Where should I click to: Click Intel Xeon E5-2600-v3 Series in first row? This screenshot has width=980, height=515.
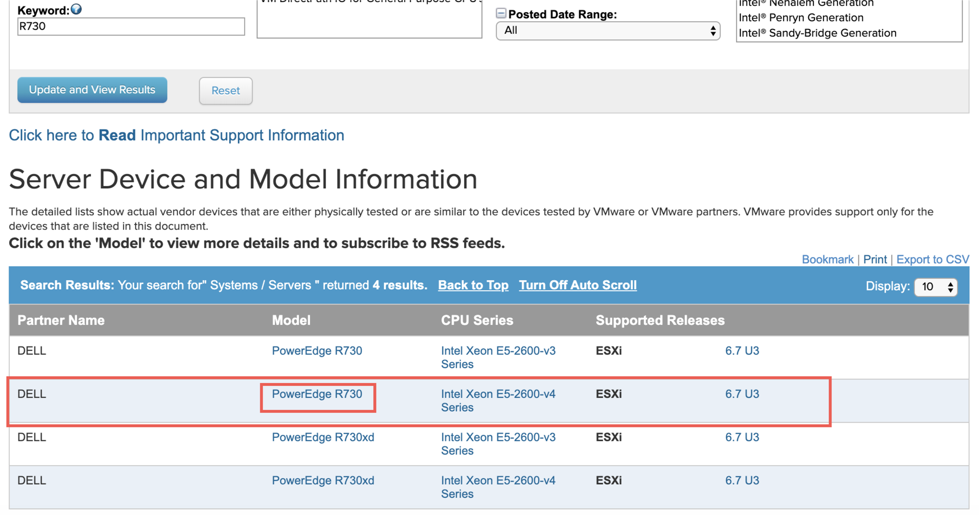pos(498,357)
